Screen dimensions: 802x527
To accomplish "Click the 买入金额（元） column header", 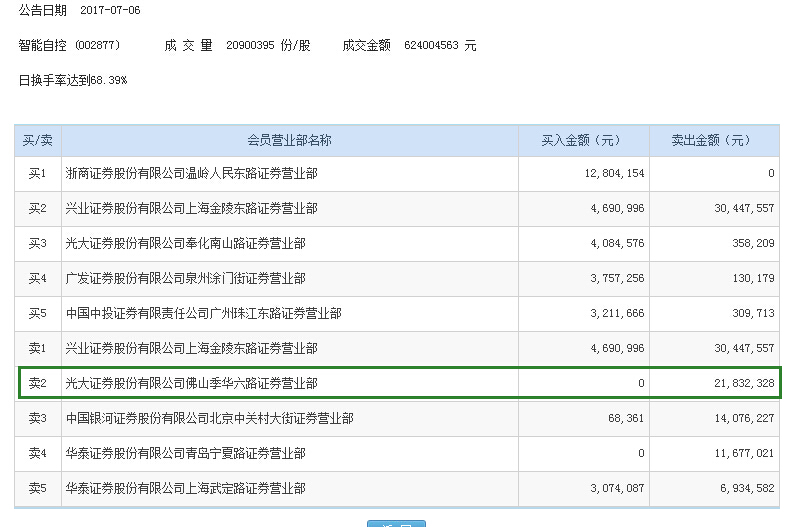I will [583, 140].
